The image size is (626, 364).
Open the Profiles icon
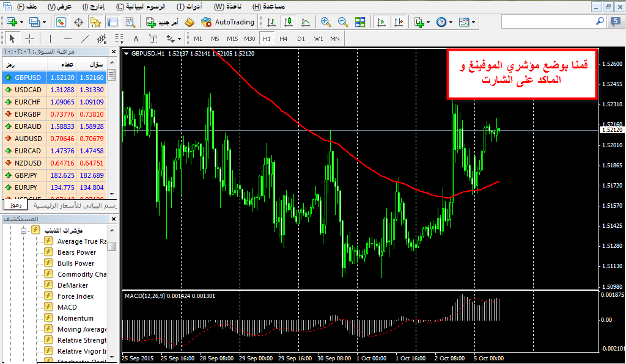point(35,23)
